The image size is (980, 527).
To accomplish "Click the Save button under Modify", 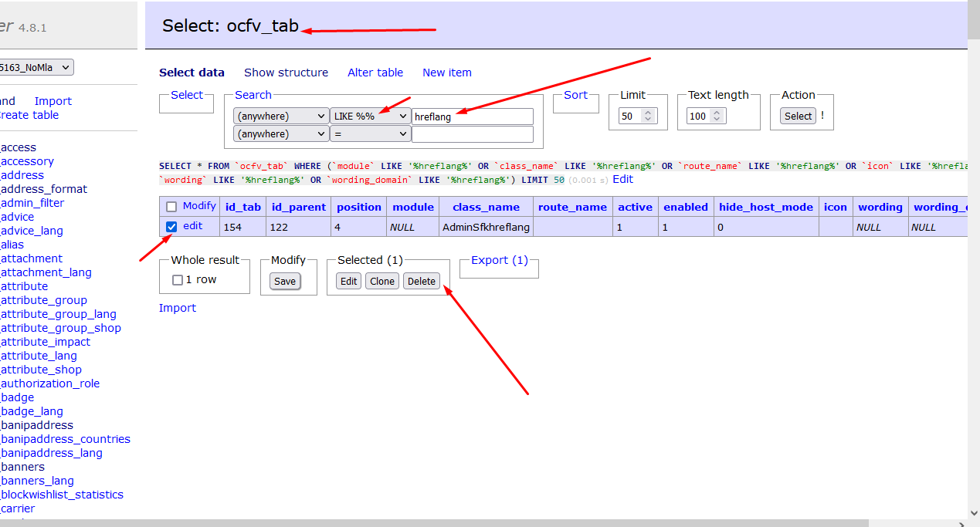I will (285, 281).
